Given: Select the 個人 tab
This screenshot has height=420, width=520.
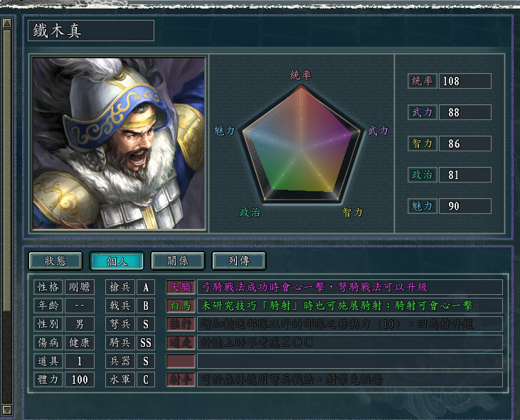Looking at the screenshot, I should coord(117,261).
